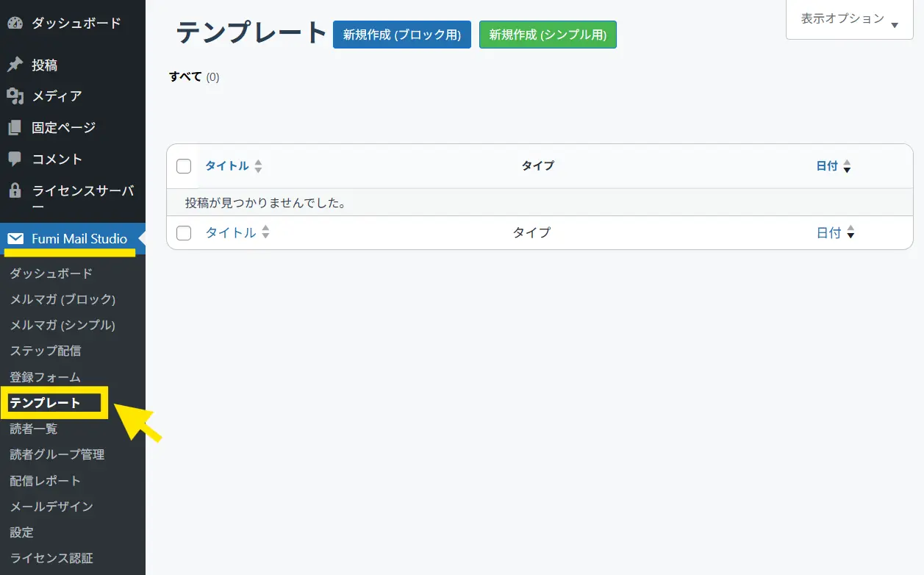Image resolution: width=924 pixels, height=575 pixels.
Task: Check the select-all checkbox in table header
Action: coord(184,166)
